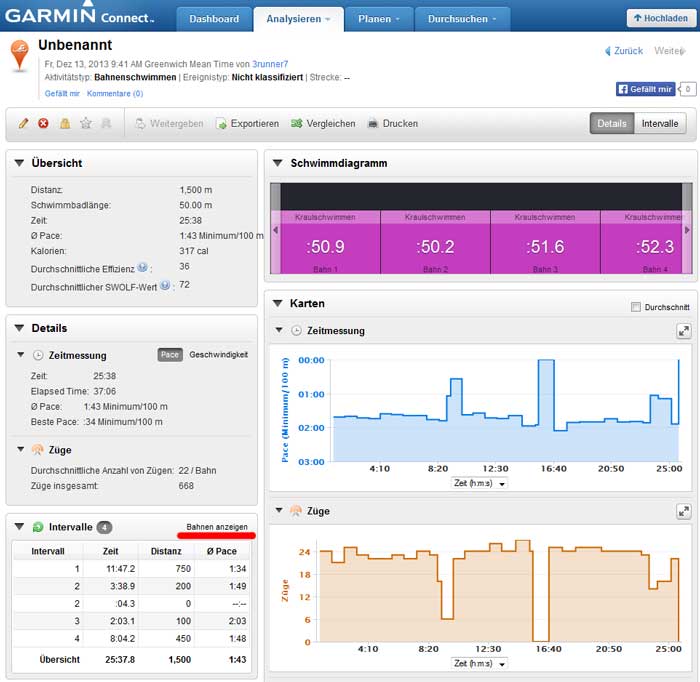
Task: Open the Dashboard tab
Action: (x=214, y=19)
